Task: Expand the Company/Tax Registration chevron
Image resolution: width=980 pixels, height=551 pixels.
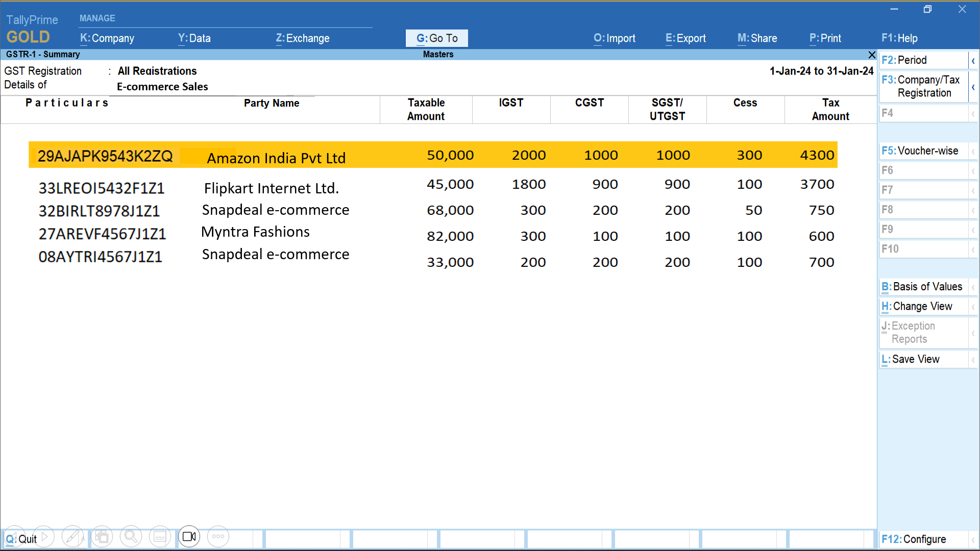Action: click(974, 87)
